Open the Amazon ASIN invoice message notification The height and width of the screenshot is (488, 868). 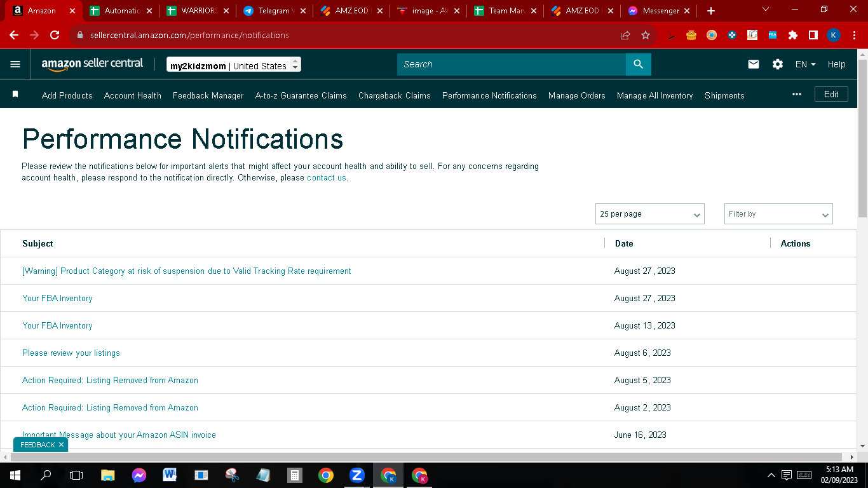(119, 435)
